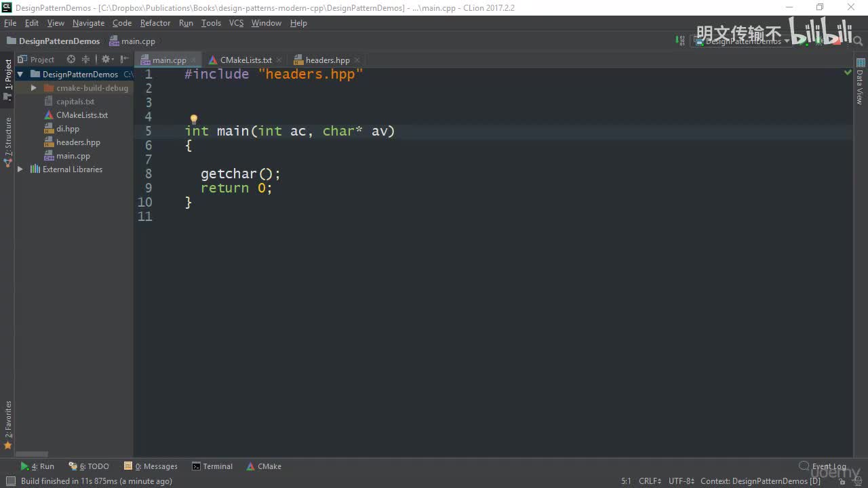This screenshot has width=868, height=488.
Task: Change the resolve Context in status bar
Action: click(x=760, y=481)
